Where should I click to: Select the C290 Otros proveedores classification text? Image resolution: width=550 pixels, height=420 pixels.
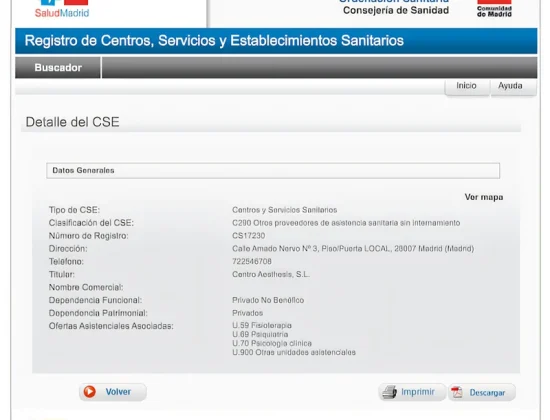click(346, 223)
